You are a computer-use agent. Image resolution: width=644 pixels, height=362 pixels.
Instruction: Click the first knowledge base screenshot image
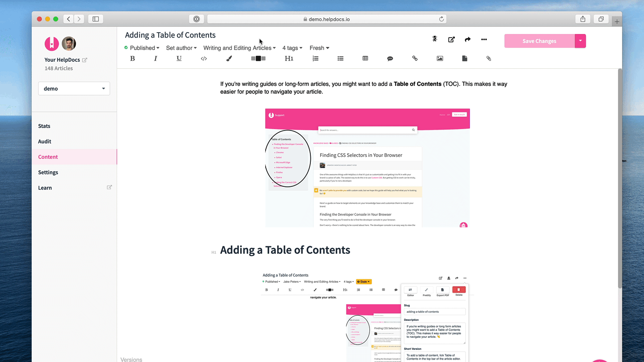tap(368, 168)
